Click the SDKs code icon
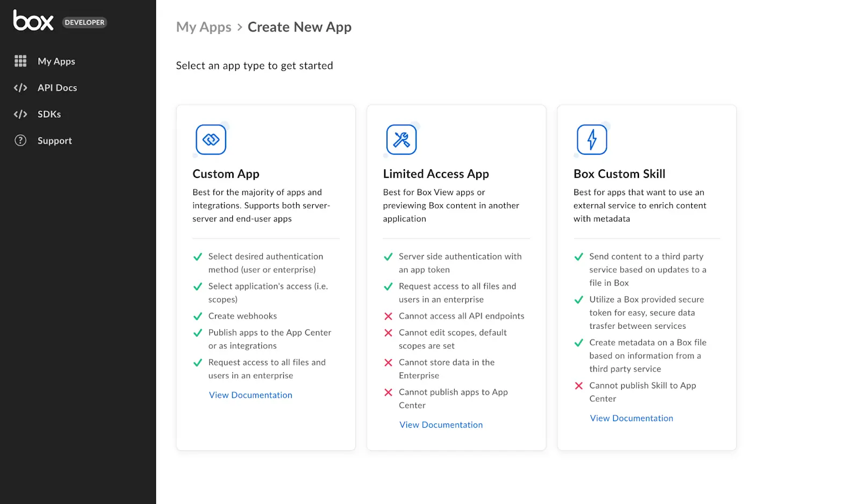The image size is (860, 504). click(x=20, y=114)
